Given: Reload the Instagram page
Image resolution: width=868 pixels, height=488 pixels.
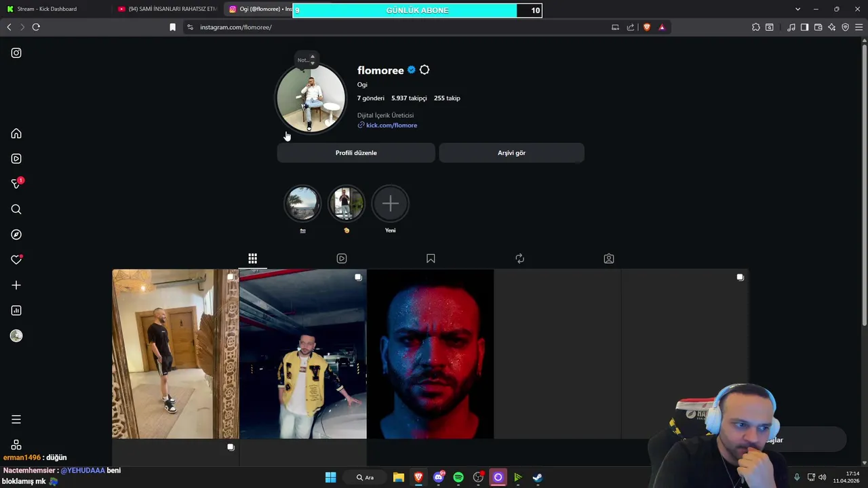Looking at the screenshot, I should click(36, 27).
